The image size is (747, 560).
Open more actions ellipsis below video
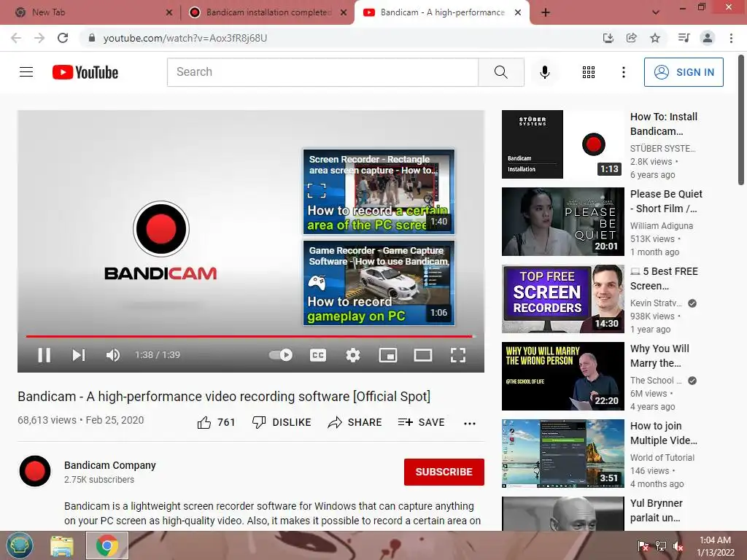pyautogui.click(x=470, y=424)
